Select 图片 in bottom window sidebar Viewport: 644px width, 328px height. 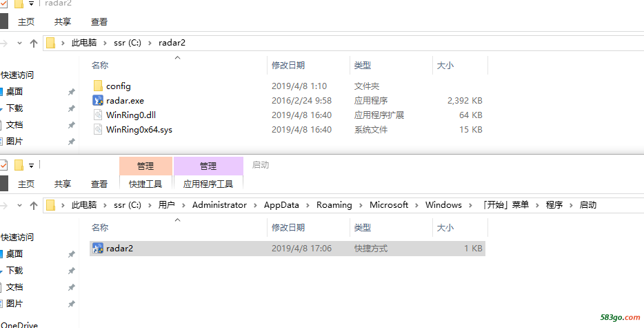[x=14, y=304]
